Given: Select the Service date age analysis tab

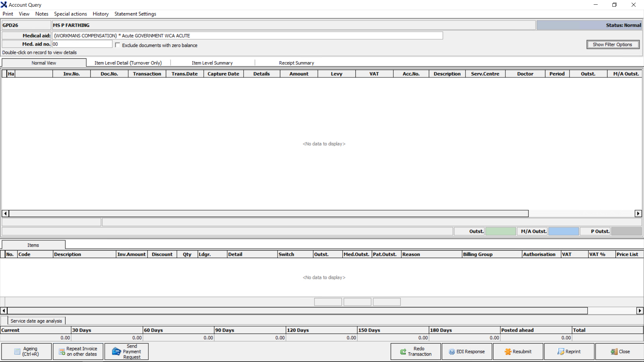Looking at the screenshot, I should tap(36, 321).
